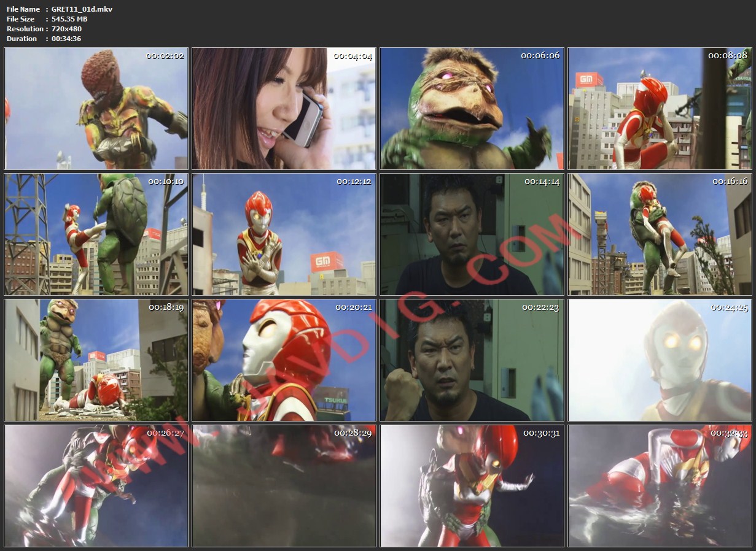The width and height of the screenshot is (756, 551).
Task: Open the thumbnail timestamped 00:12:12
Action: (x=284, y=234)
